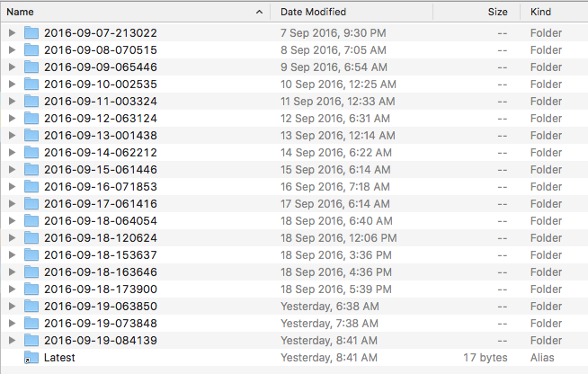Expand the 2016-09-08-070515 folder

(x=12, y=50)
